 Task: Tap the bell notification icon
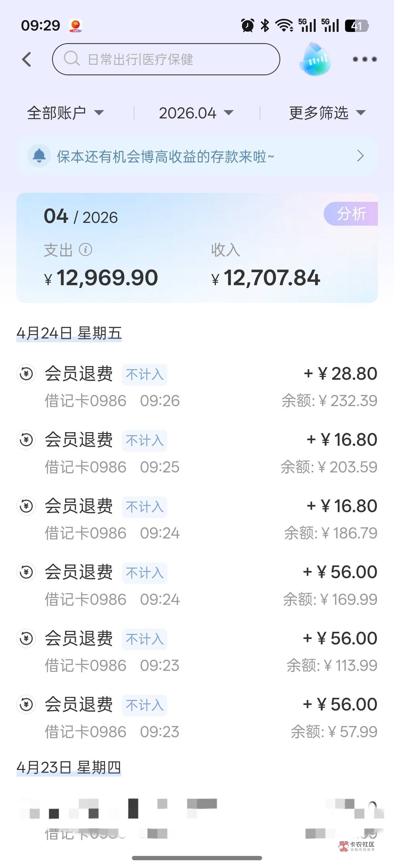pyautogui.click(x=39, y=156)
